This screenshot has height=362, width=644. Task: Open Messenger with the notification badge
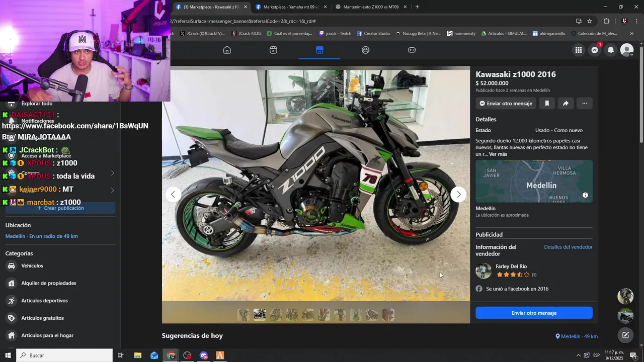coord(595,50)
